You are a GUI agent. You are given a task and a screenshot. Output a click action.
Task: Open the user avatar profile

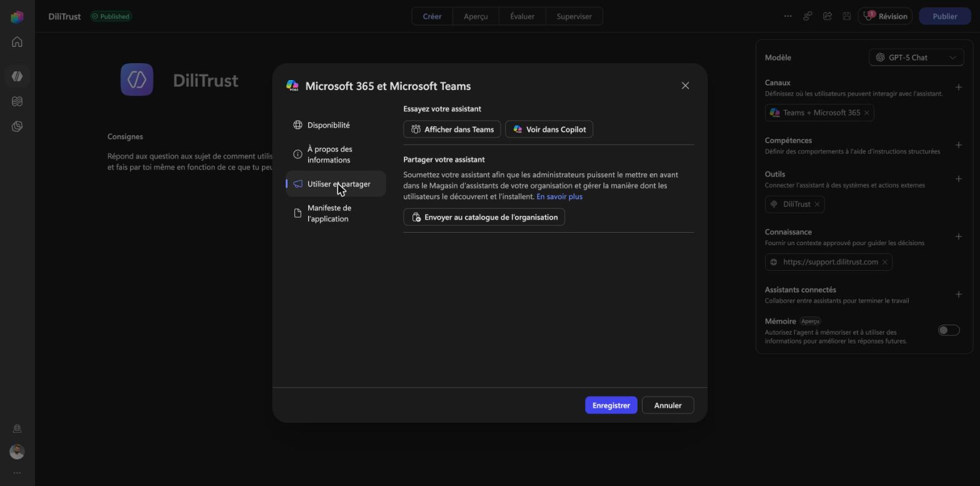click(17, 452)
